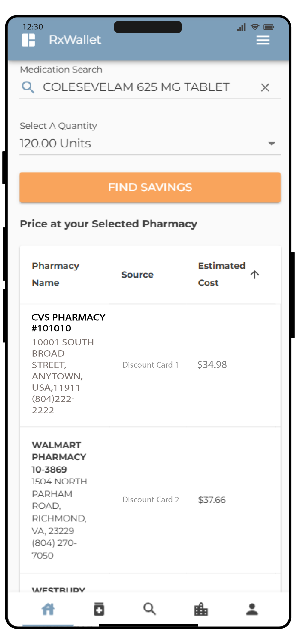Screen dimensions: 297x644
Task: Click the Pharmacy Name column header
Action: 55,274
